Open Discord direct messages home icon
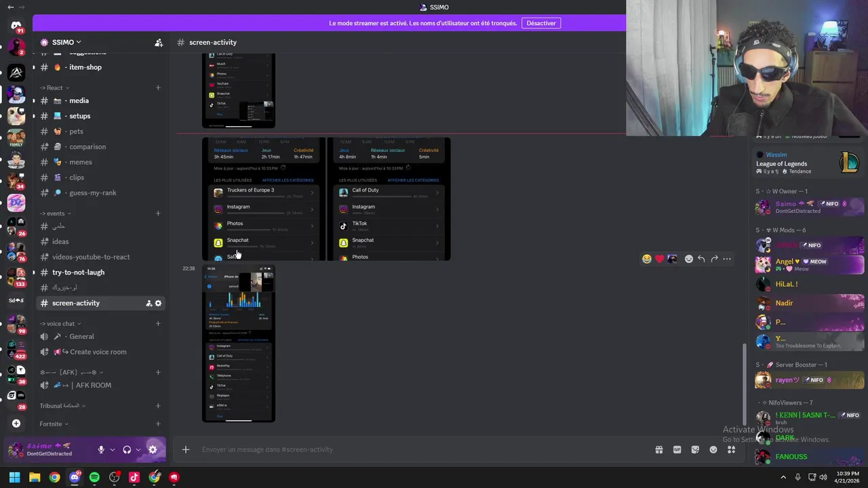 point(16,26)
